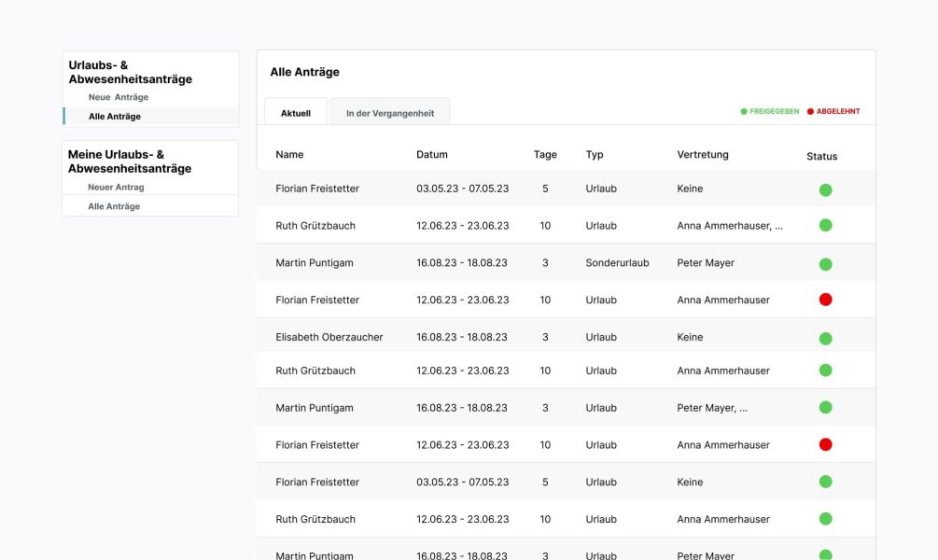Click the Vertretung column header

coord(703,154)
